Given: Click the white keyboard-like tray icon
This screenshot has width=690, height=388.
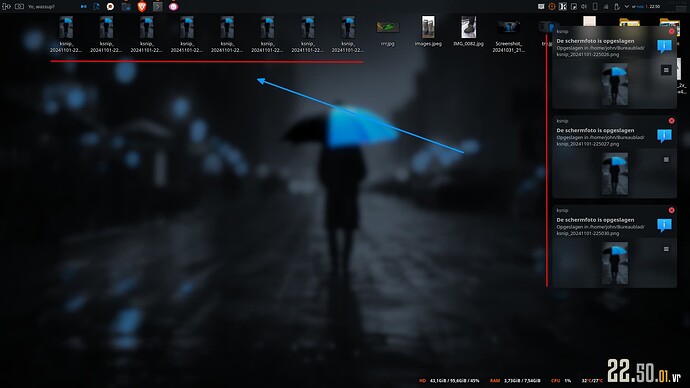Looking at the screenshot, I should [x=541, y=7].
